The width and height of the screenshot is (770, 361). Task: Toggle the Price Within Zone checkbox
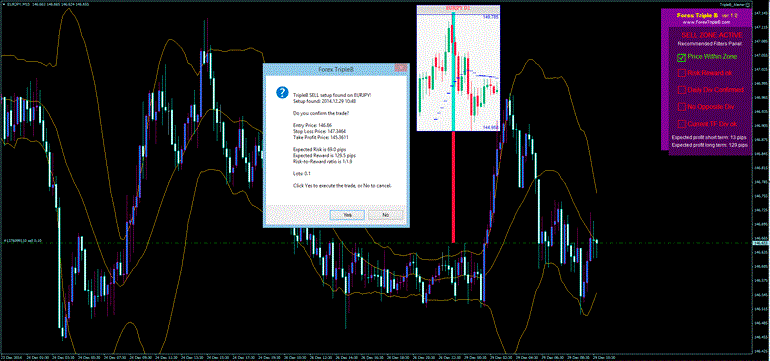pos(681,57)
